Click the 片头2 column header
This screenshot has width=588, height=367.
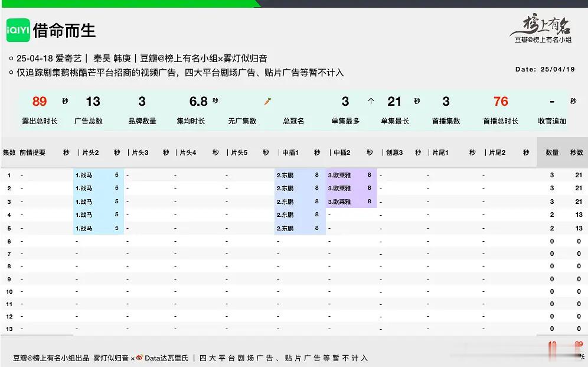[x=90, y=152]
